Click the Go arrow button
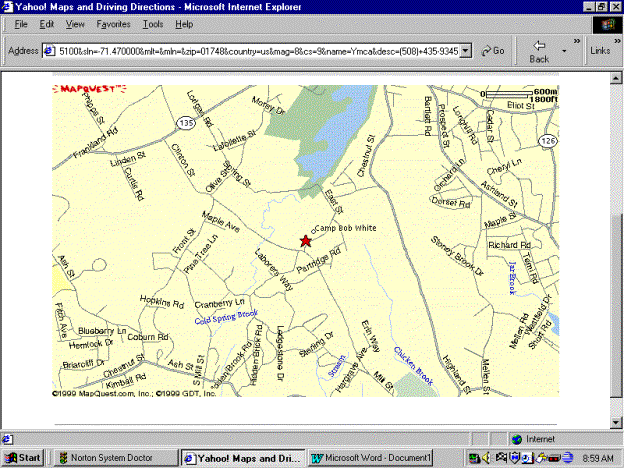This screenshot has width=624, height=468. click(x=493, y=51)
